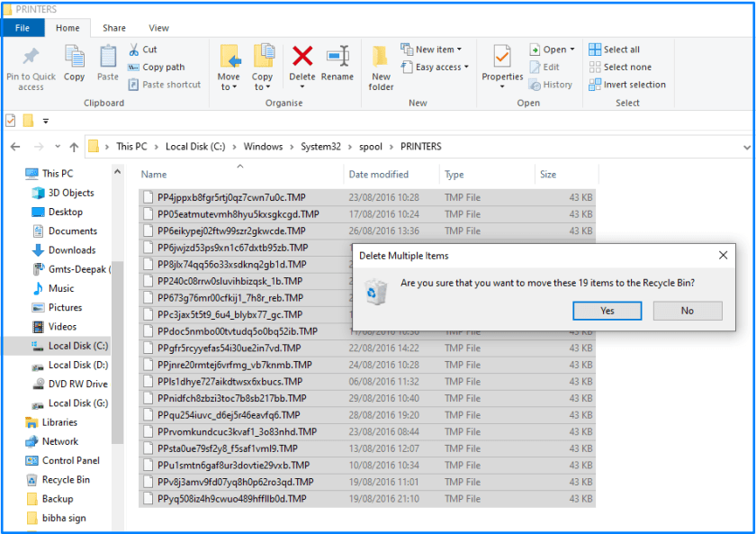Open 3D Objects in navigation pane
Image resolution: width=756 pixels, height=534 pixels.
(x=63, y=193)
